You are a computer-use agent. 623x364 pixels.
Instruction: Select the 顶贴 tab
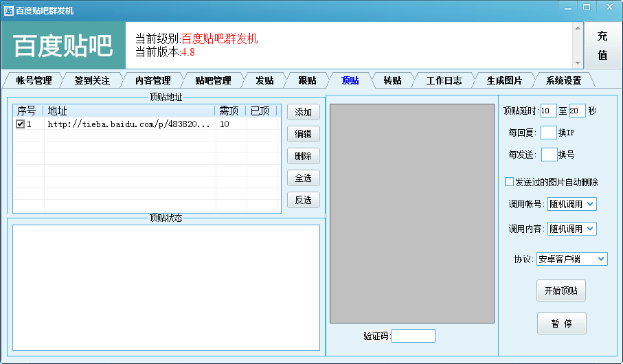click(350, 80)
